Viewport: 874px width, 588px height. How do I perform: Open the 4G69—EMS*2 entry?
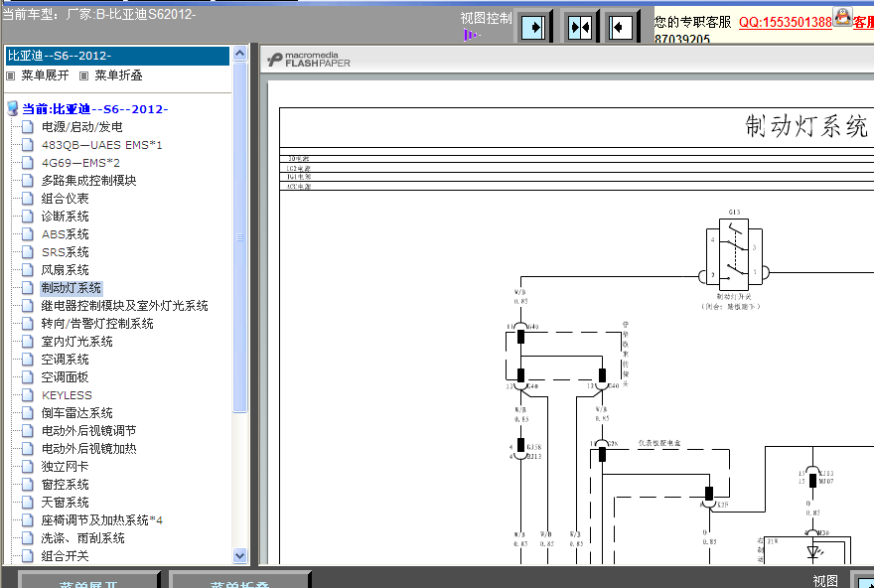pyautogui.click(x=80, y=163)
